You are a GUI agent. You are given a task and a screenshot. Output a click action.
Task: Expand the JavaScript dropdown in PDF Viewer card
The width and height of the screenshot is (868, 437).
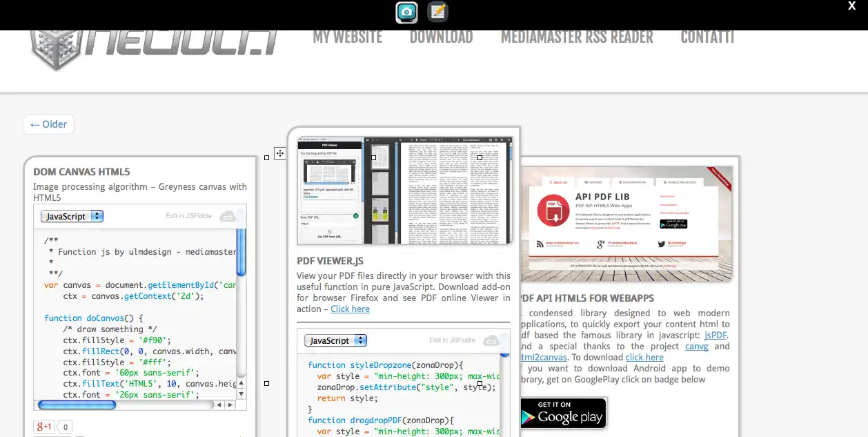pos(335,340)
